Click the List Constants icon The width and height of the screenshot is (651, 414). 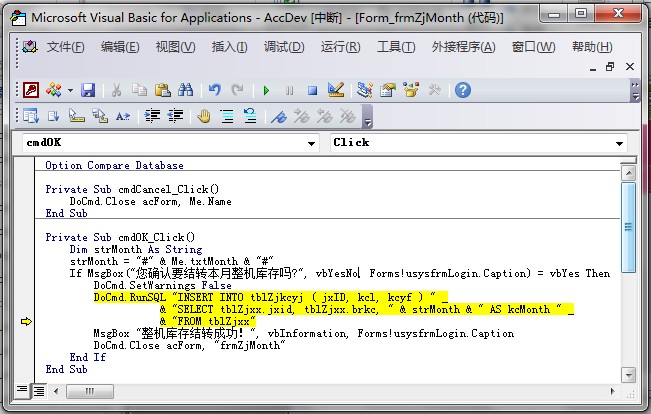point(54,116)
